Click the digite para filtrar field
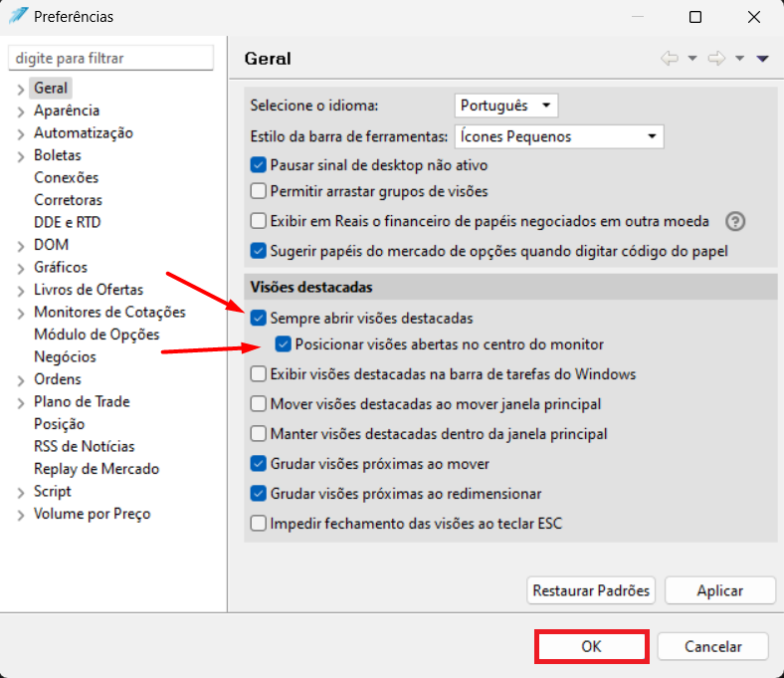This screenshot has height=678, width=784. tap(111, 58)
